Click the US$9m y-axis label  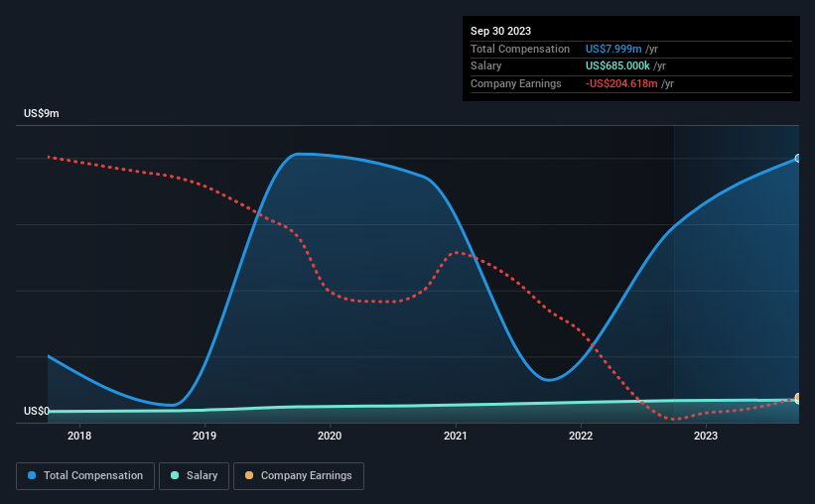click(x=42, y=113)
